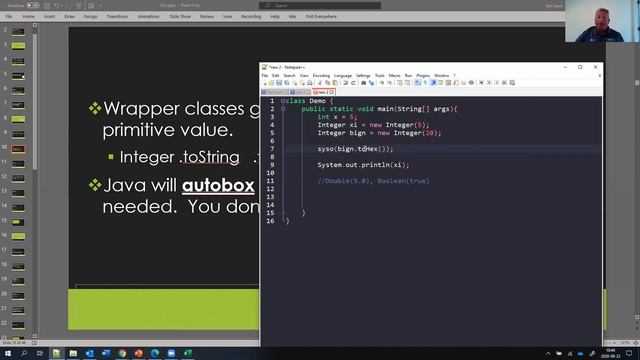Switch to the new 2 tab in Notepad++

pos(323,92)
